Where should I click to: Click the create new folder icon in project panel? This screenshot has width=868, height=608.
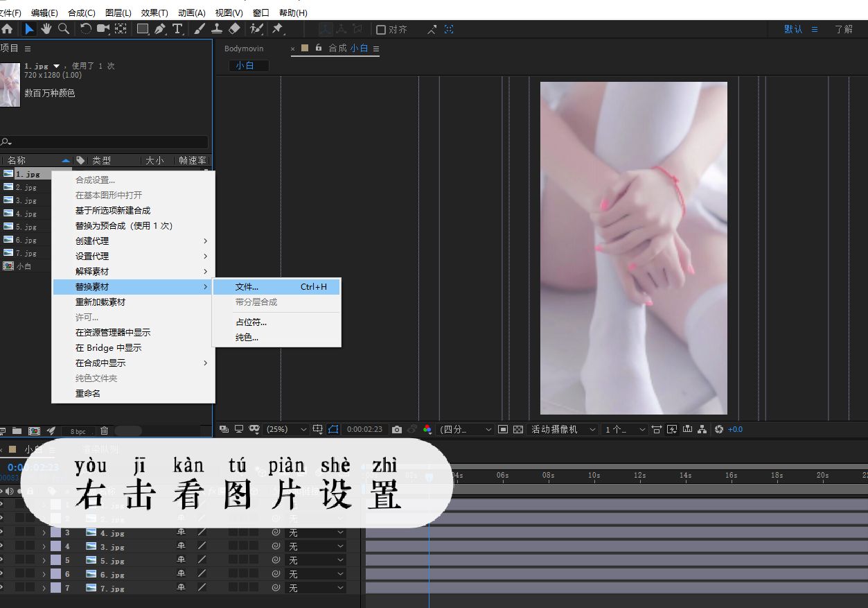(x=17, y=431)
